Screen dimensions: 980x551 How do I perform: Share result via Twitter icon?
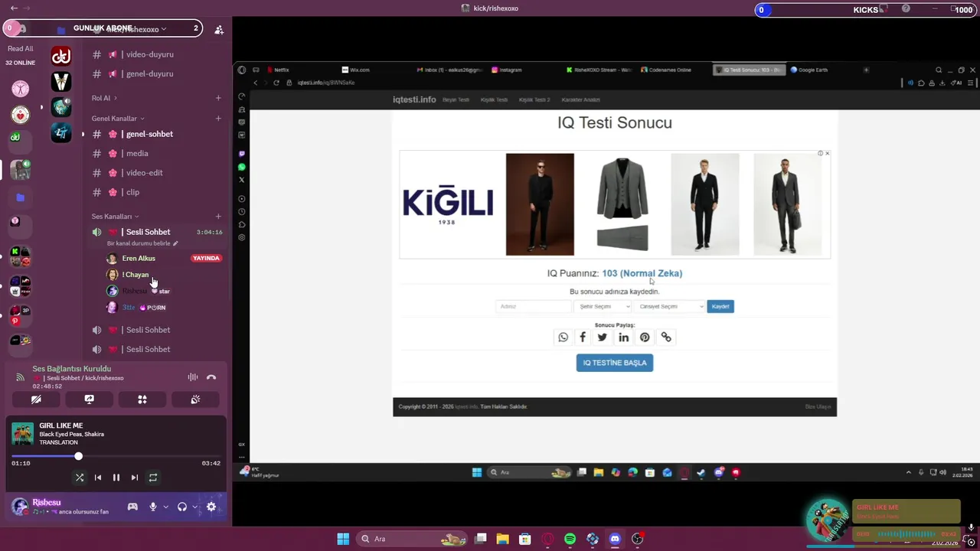point(603,337)
